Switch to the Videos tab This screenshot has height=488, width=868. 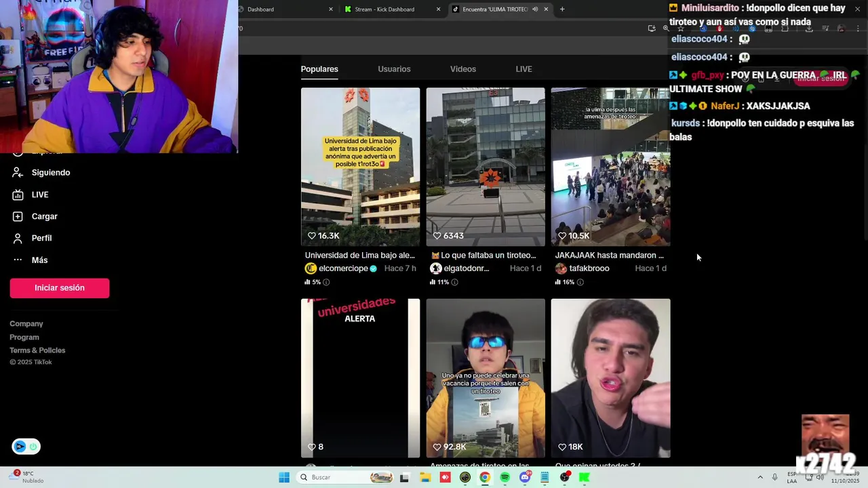point(463,69)
